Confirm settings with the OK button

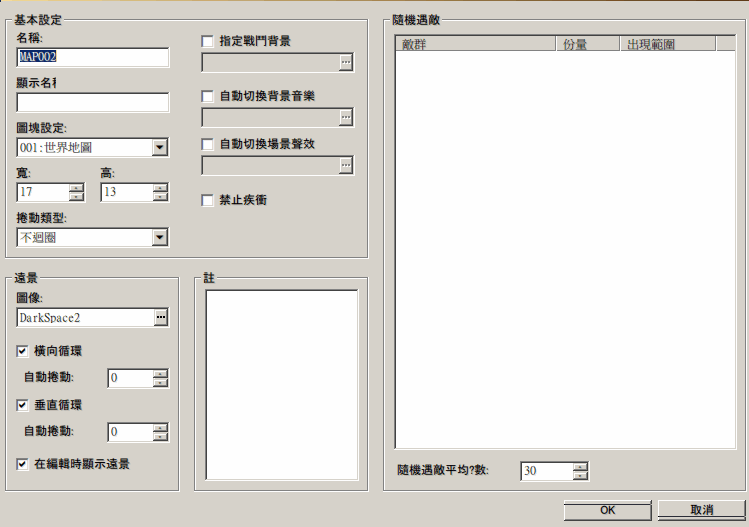(608, 510)
